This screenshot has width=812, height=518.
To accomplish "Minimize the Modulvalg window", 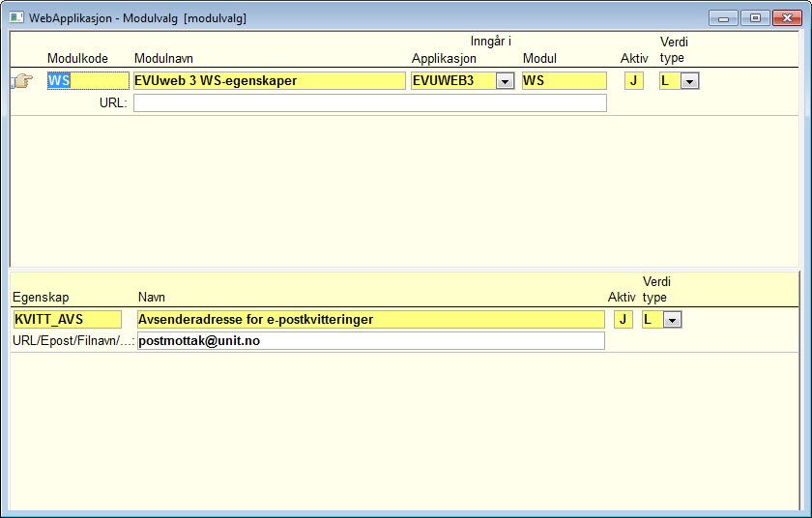I will [723, 18].
